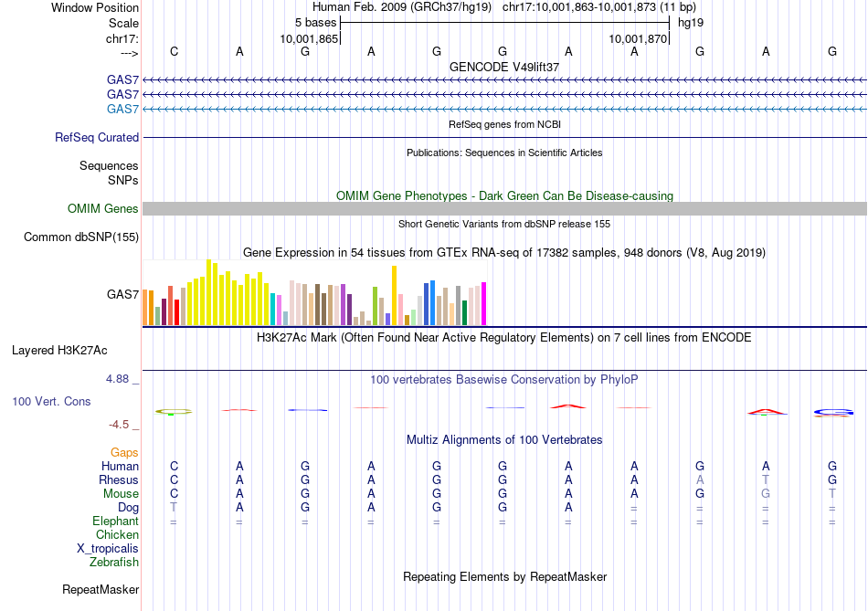
Task: Click the OMIM Gene Phenotypes title
Action: point(504,196)
